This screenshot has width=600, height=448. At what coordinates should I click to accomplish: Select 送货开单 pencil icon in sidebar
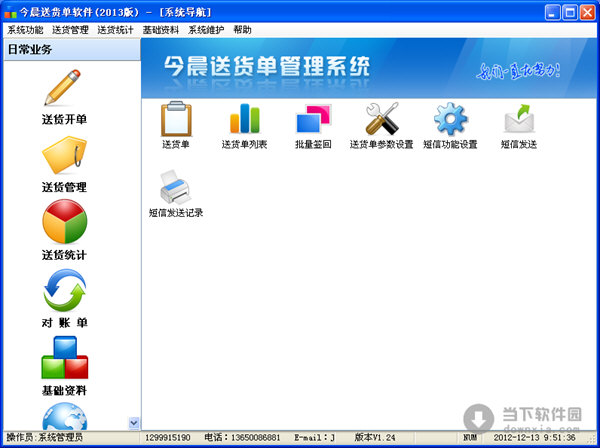click(64, 90)
